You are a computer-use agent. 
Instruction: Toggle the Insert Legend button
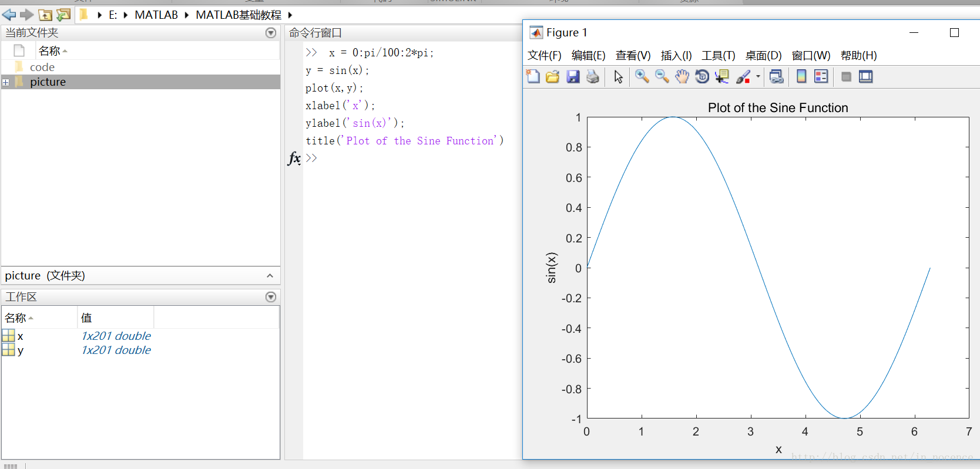pos(821,76)
